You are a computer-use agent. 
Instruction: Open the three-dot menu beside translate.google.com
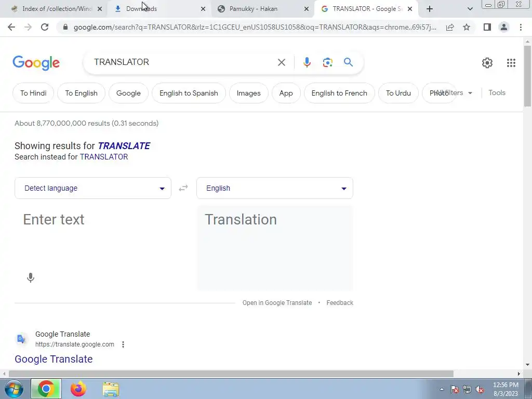pyautogui.click(x=123, y=344)
